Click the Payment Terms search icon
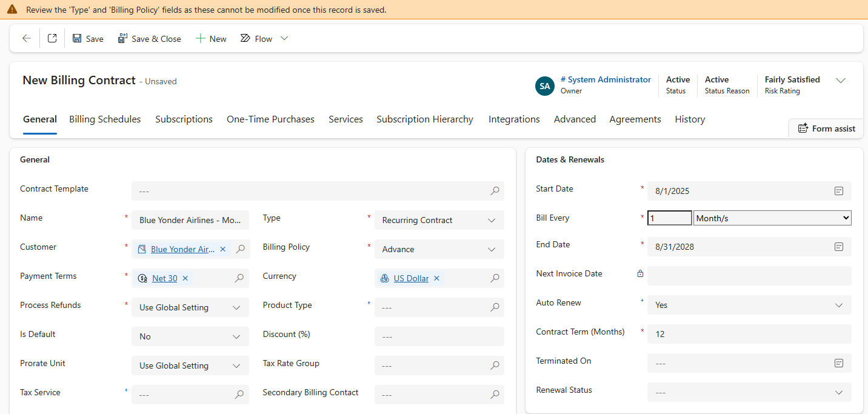868x414 pixels. pyautogui.click(x=239, y=278)
